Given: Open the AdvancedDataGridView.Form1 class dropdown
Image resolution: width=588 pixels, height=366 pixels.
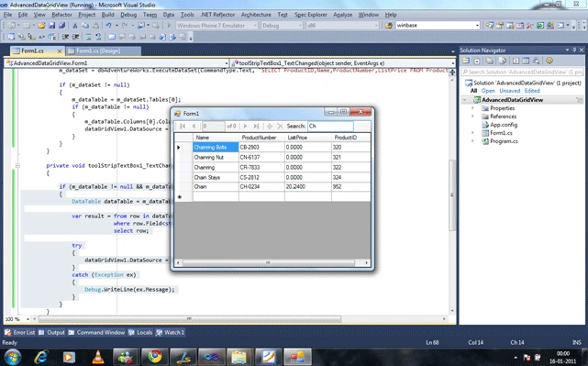Looking at the screenshot, I should [227, 63].
